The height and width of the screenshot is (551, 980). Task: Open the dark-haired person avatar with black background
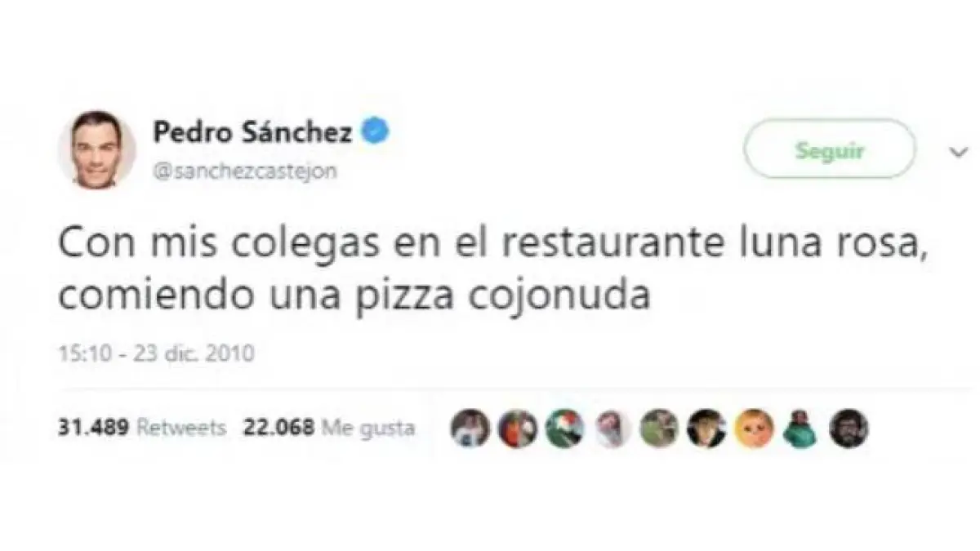[706, 428]
